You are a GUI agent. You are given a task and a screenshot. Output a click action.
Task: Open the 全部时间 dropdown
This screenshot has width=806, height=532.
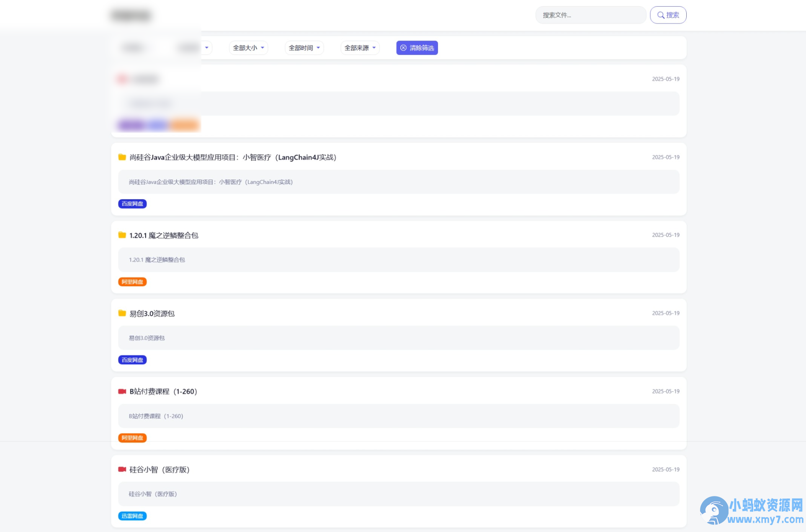[x=304, y=48]
